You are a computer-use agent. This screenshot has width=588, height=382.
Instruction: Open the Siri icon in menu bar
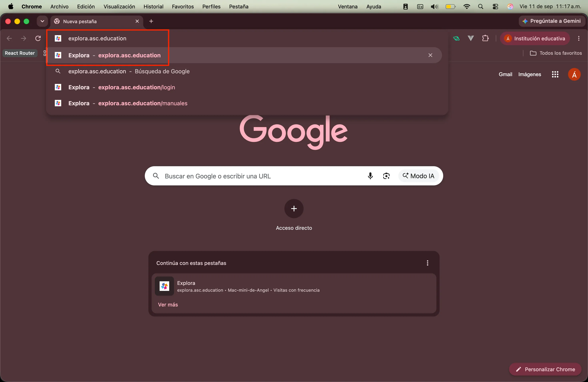pyautogui.click(x=510, y=7)
